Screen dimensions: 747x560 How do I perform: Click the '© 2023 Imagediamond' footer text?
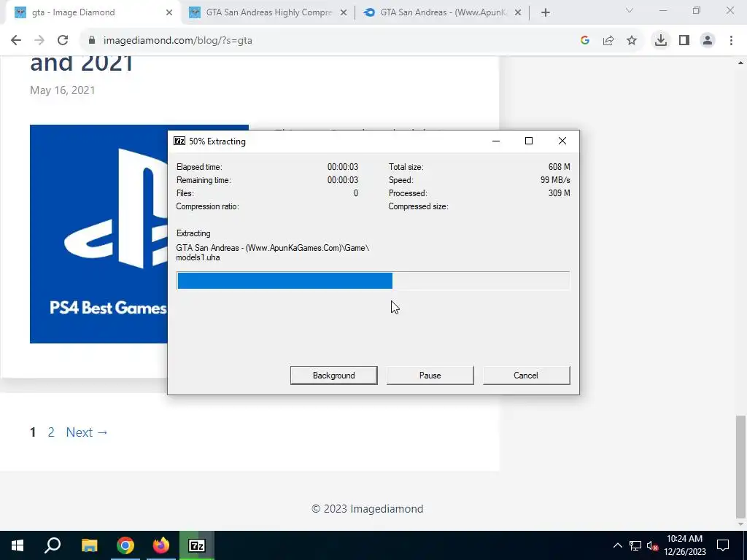368,509
